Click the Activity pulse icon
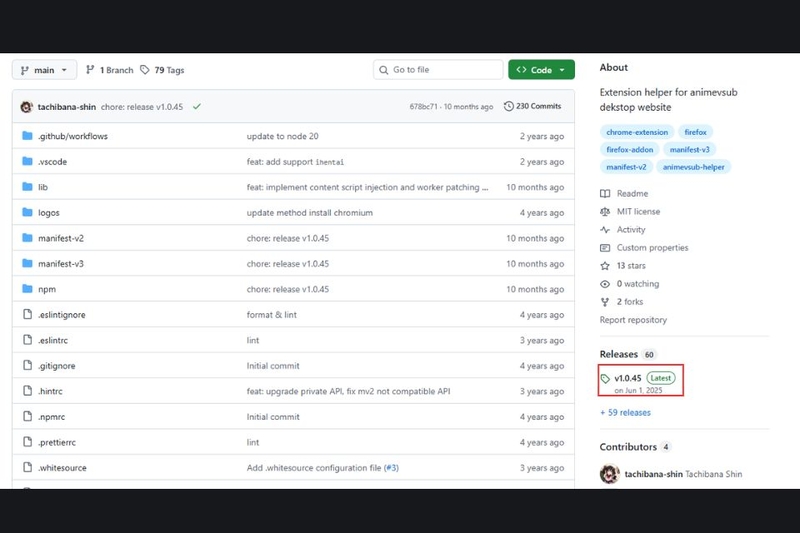This screenshot has width=800, height=533. tap(605, 230)
